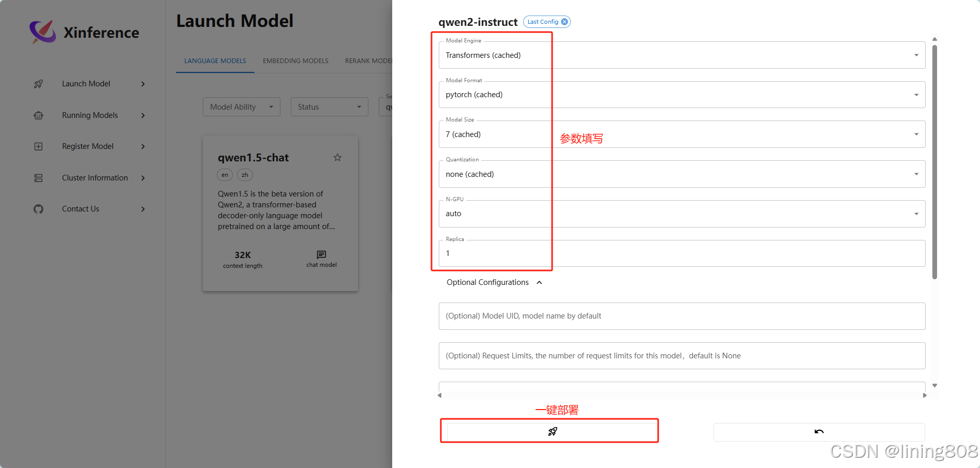Viewport: 980px width, 468px height.
Task: Open the Quantization dropdown
Action: click(x=681, y=174)
